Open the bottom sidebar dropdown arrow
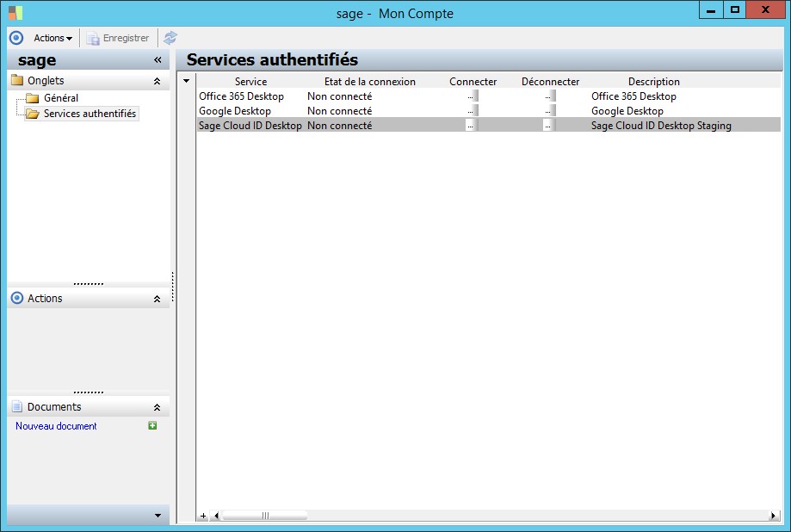 pos(158,516)
